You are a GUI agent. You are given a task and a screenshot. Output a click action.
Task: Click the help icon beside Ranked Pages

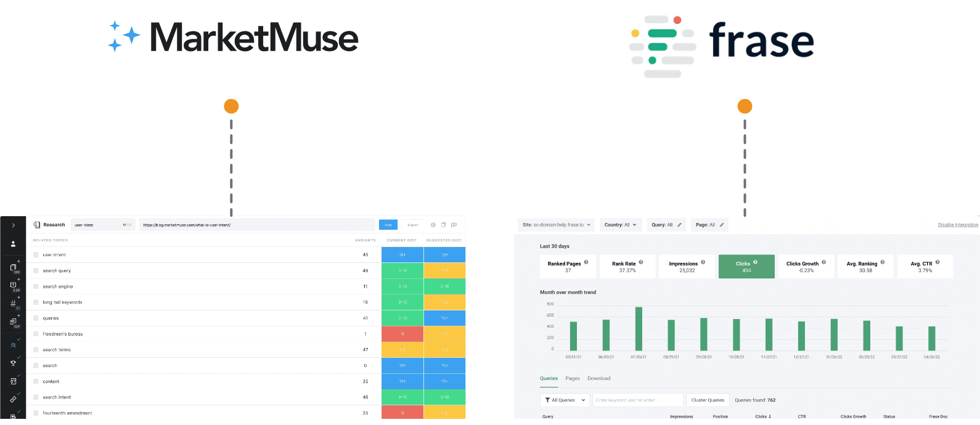[586, 262]
